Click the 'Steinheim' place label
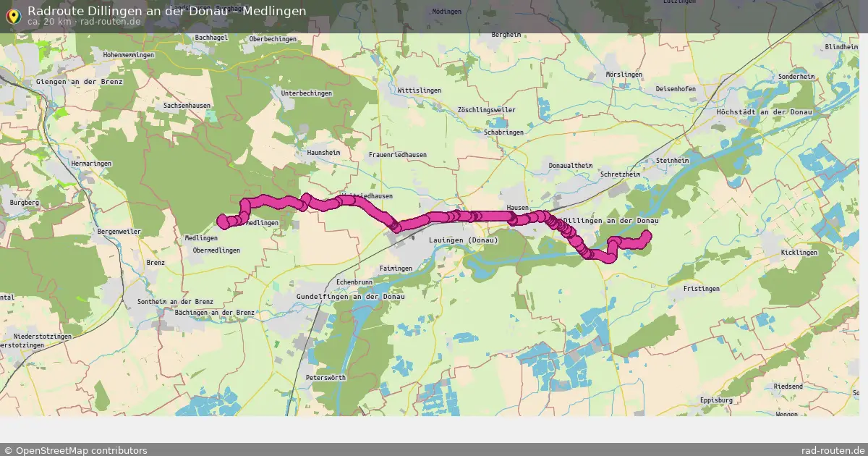The height and width of the screenshot is (456, 868). pyautogui.click(x=672, y=161)
